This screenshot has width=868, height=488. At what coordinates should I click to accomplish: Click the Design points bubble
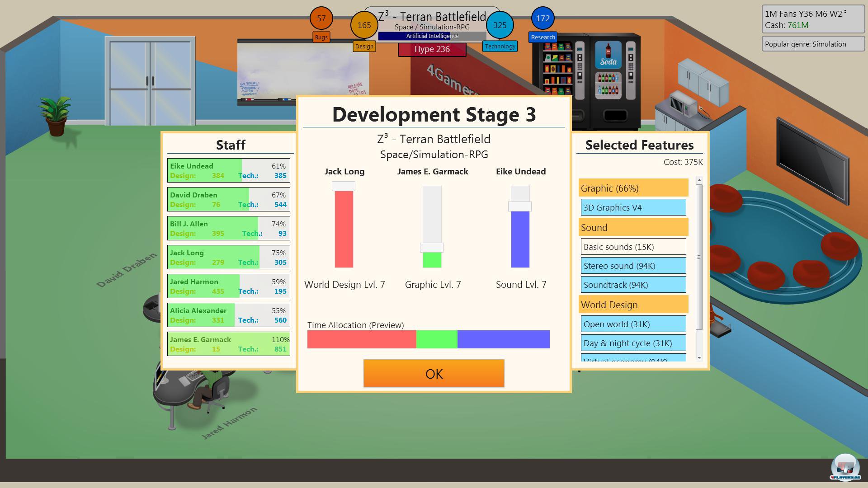[x=364, y=25]
